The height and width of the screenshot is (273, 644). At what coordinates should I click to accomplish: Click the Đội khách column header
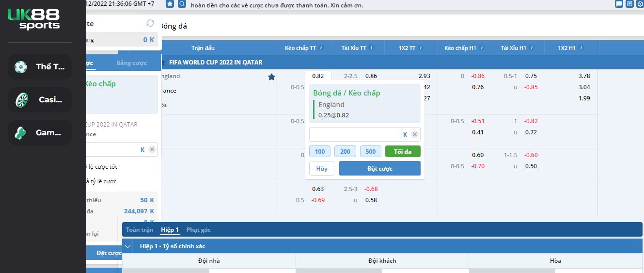382,260
